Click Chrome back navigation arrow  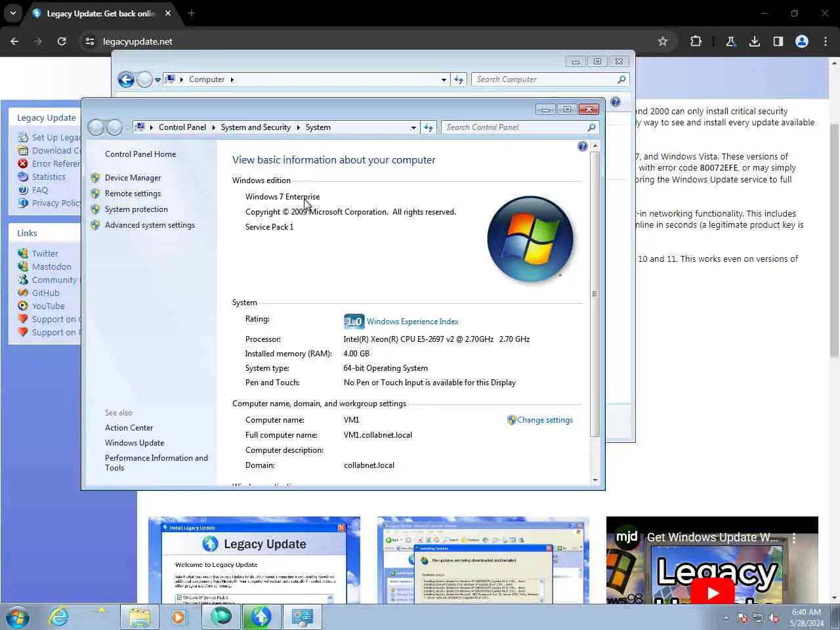click(14, 41)
